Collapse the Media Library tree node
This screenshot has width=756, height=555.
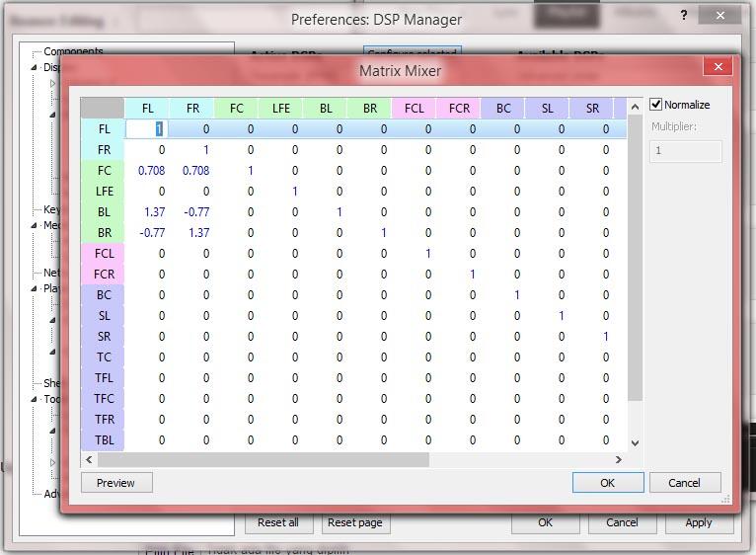[34, 225]
